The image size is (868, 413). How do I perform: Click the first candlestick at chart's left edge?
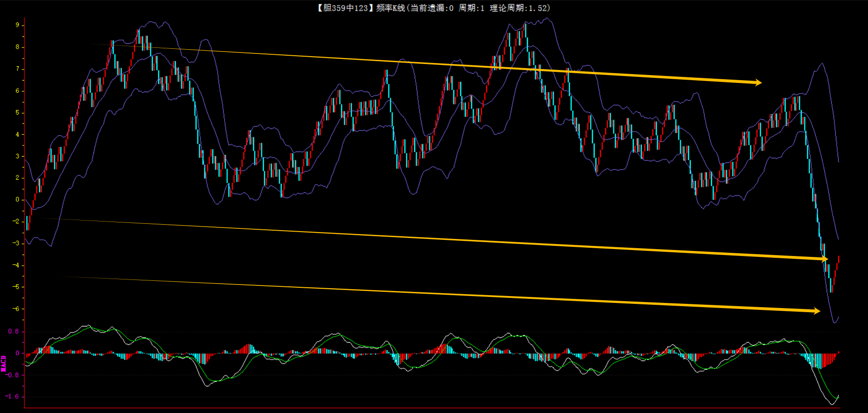tap(27, 222)
